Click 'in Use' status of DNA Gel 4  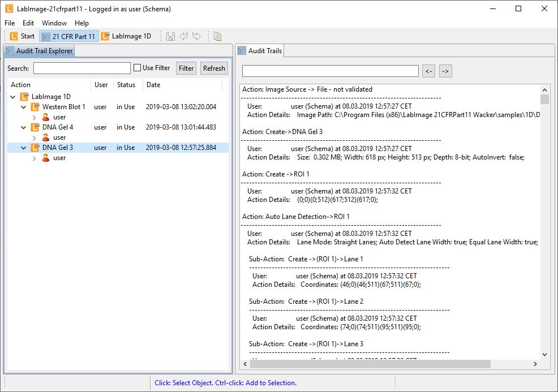click(x=126, y=127)
